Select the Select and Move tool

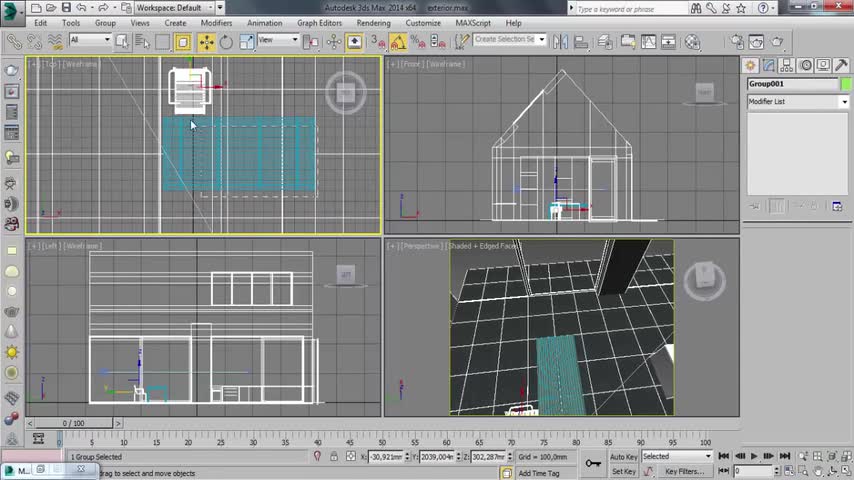pyautogui.click(x=205, y=42)
